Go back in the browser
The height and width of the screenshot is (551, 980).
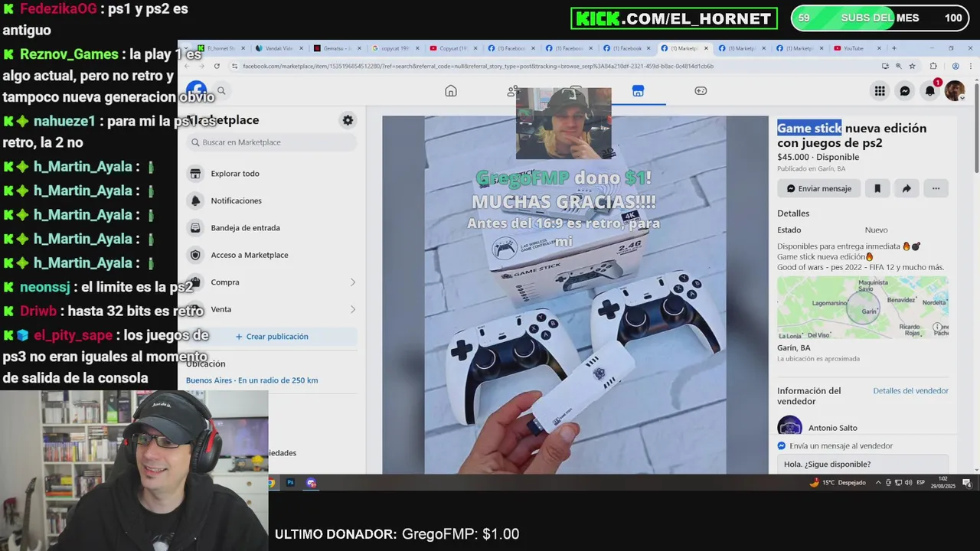click(187, 67)
